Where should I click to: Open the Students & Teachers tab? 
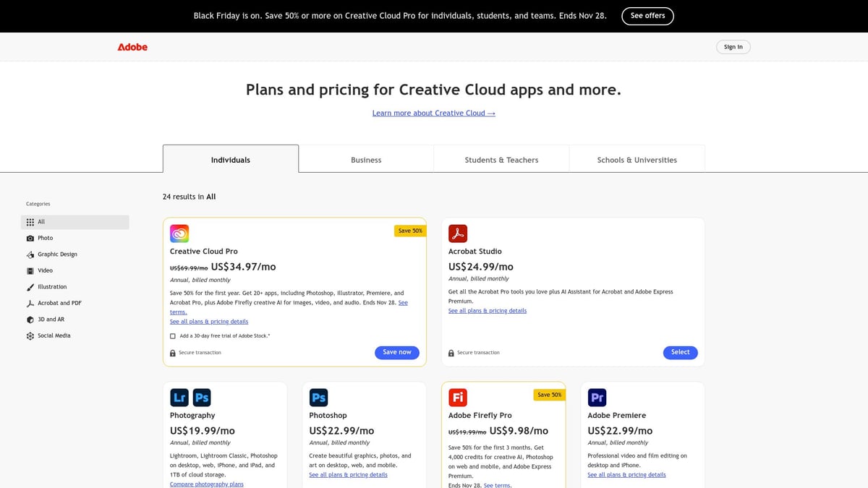pos(501,159)
